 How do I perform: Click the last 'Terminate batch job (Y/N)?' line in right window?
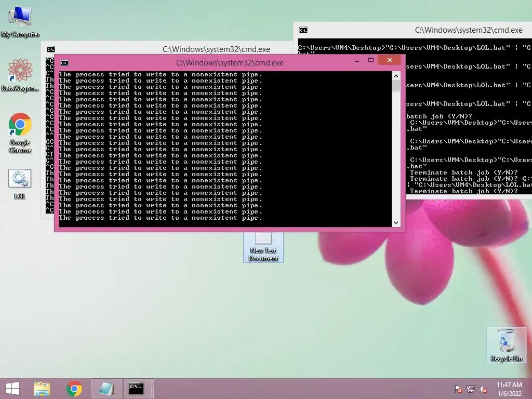464,191
